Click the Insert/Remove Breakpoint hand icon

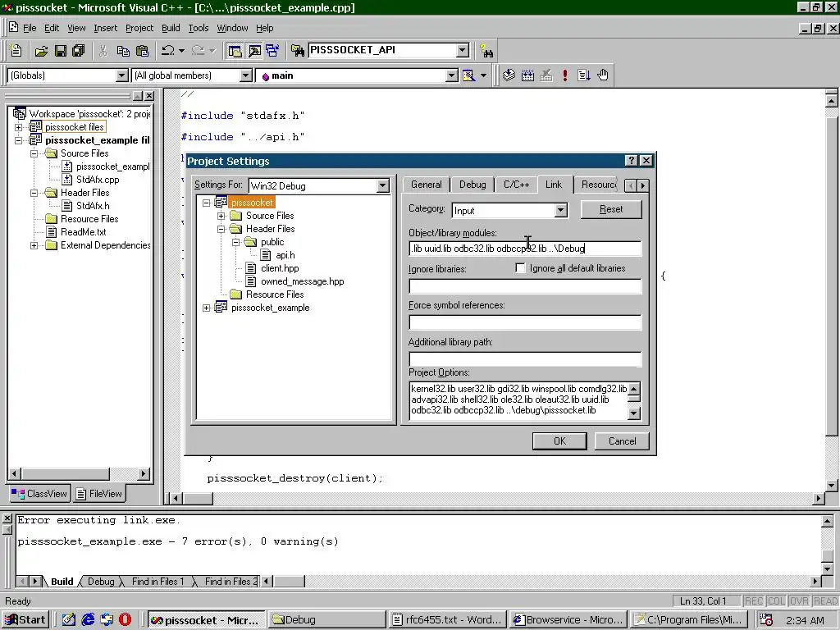coord(603,75)
